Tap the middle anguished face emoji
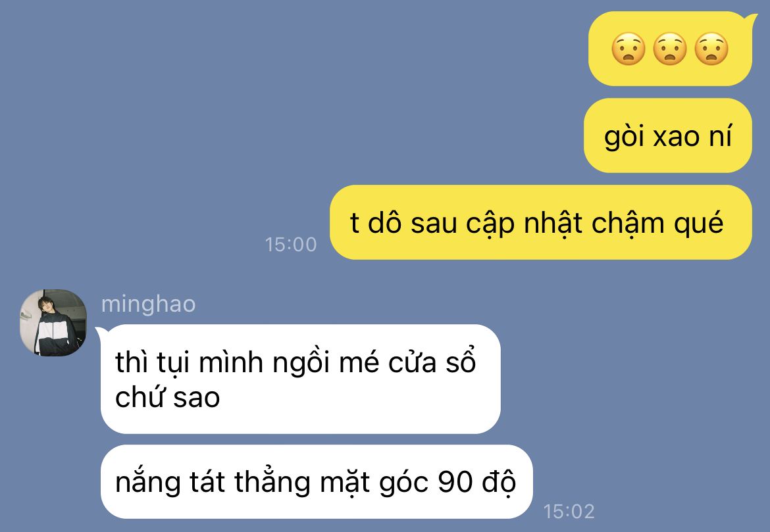The width and height of the screenshot is (770, 532). click(x=670, y=49)
